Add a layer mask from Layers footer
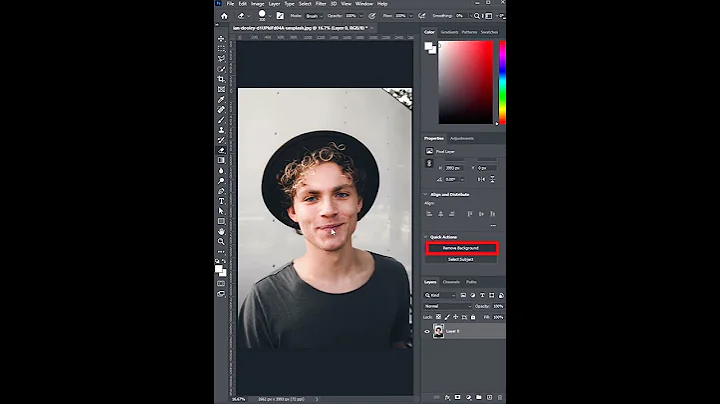Viewport: 720px width, 404px height. click(457, 398)
